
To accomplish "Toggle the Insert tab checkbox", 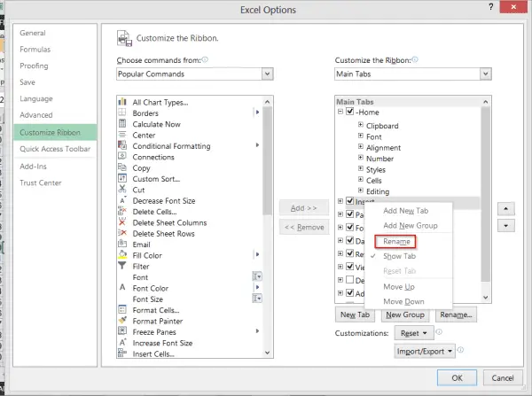I will tap(350, 201).
